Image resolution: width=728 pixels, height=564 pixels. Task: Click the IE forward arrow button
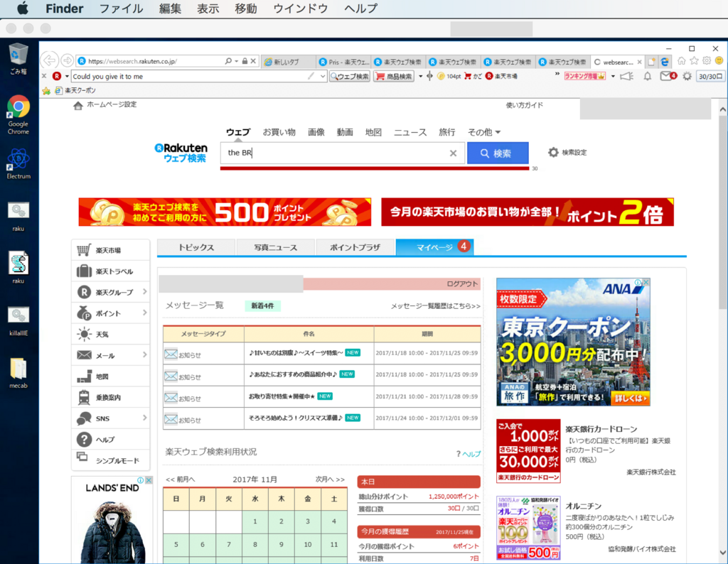click(x=68, y=61)
